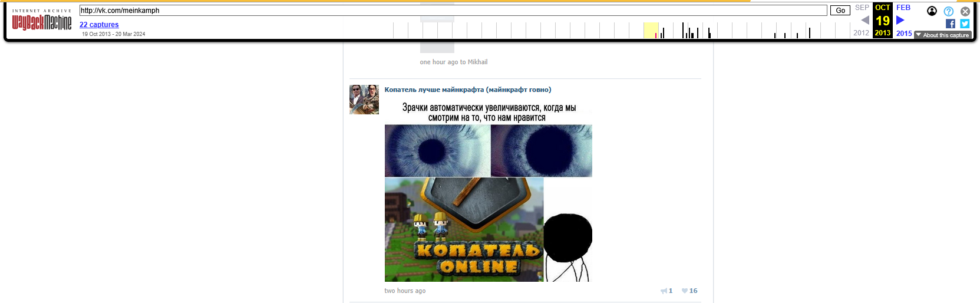Go to next capture arrow
The width and height of the screenshot is (980, 303).
pyautogui.click(x=900, y=20)
